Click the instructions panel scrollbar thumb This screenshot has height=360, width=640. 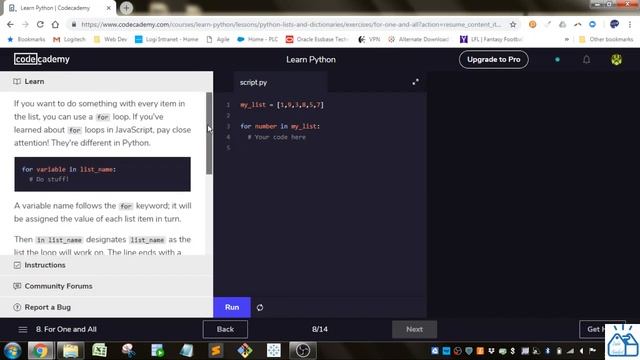pos(209,133)
